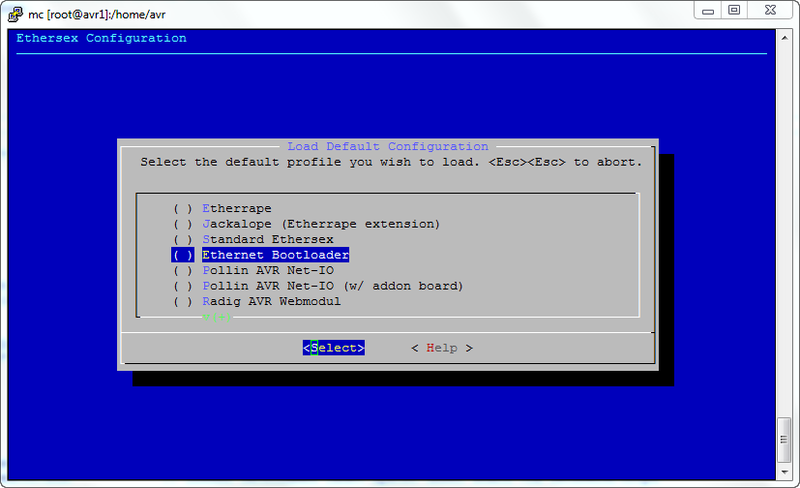Click the 'Load Default Configuration' dialog title
Viewport: 800px width, 488px height.
click(387, 146)
